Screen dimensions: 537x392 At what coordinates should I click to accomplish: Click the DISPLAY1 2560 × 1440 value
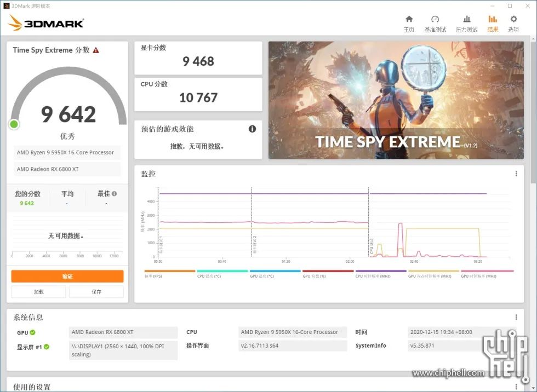coord(123,350)
